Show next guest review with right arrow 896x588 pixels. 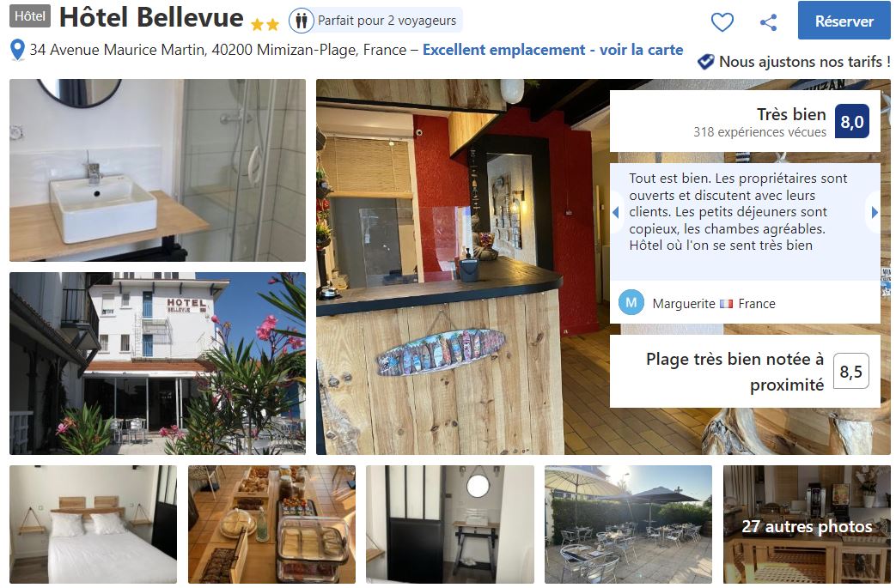(x=875, y=212)
